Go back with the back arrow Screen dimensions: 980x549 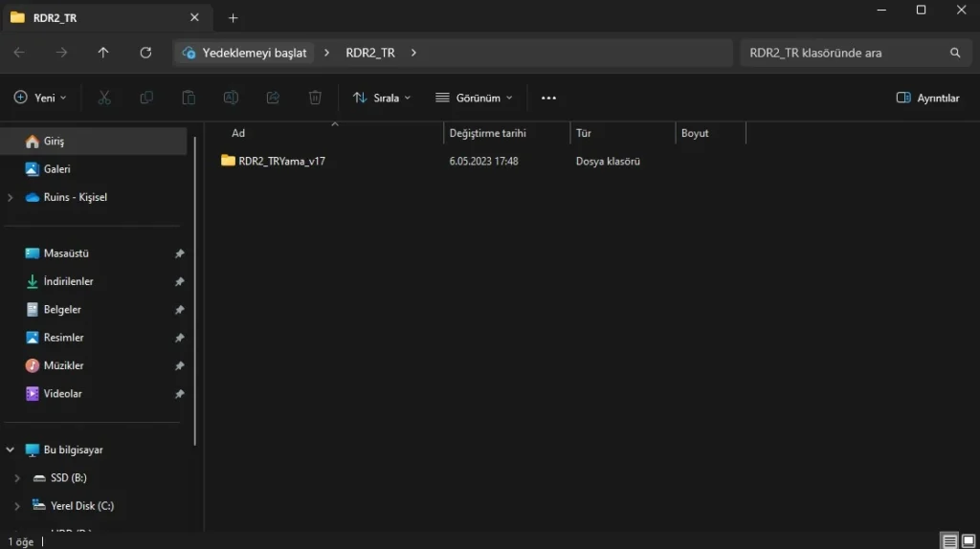click(x=19, y=53)
